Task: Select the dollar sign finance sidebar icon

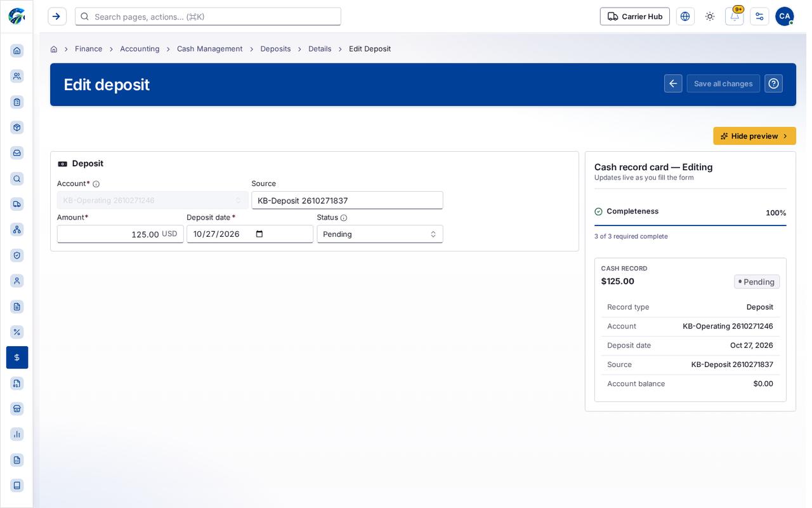Action: pos(17,358)
